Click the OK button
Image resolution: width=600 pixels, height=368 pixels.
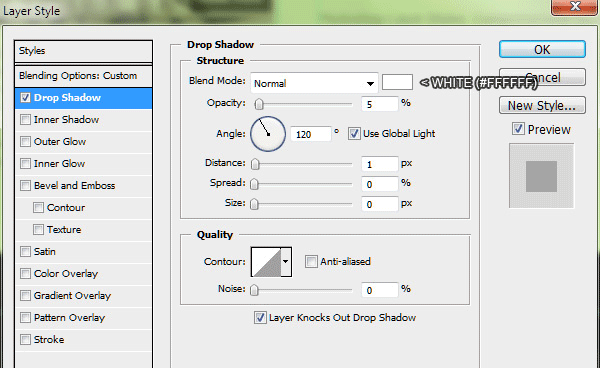coord(542,49)
